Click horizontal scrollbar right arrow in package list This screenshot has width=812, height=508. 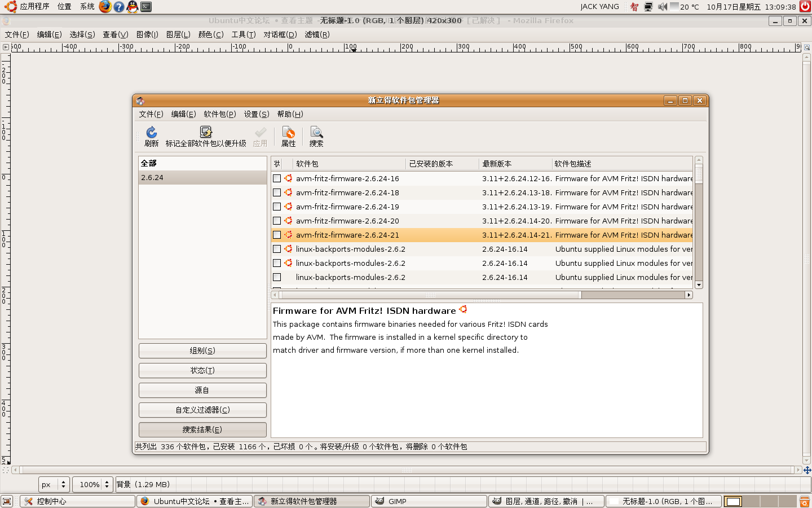[x=689, y=295]
